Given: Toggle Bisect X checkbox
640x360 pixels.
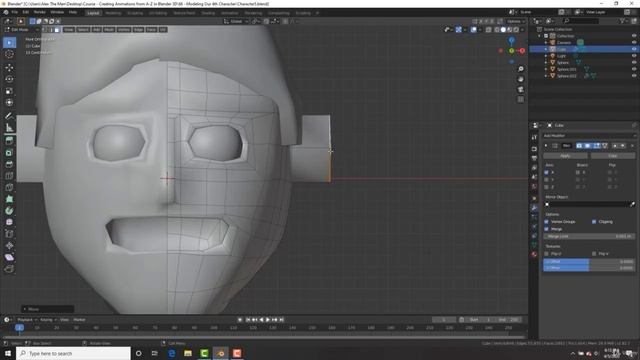Looking at the screenshot, I should (578, 172).
